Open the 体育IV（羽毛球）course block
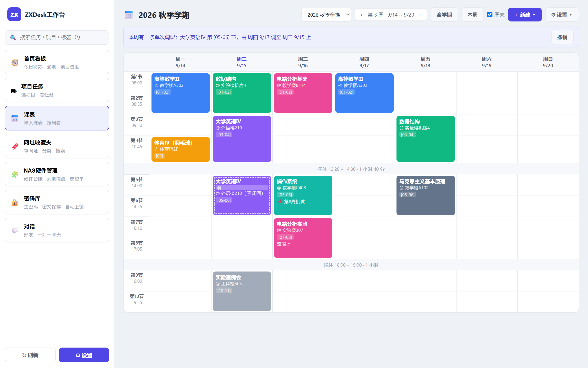Image resolution: width=588 pixels, height=368 pixels. tap(180, 149)
